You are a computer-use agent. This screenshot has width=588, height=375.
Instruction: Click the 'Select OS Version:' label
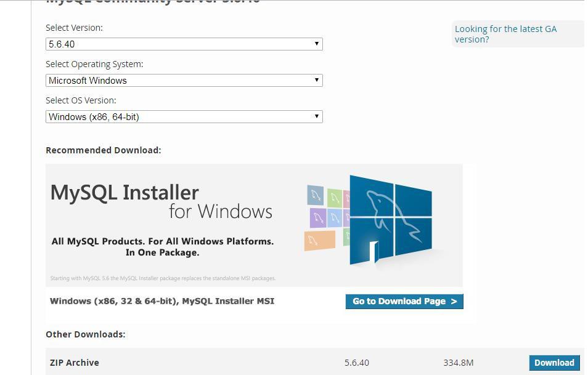tap(81, 100)
